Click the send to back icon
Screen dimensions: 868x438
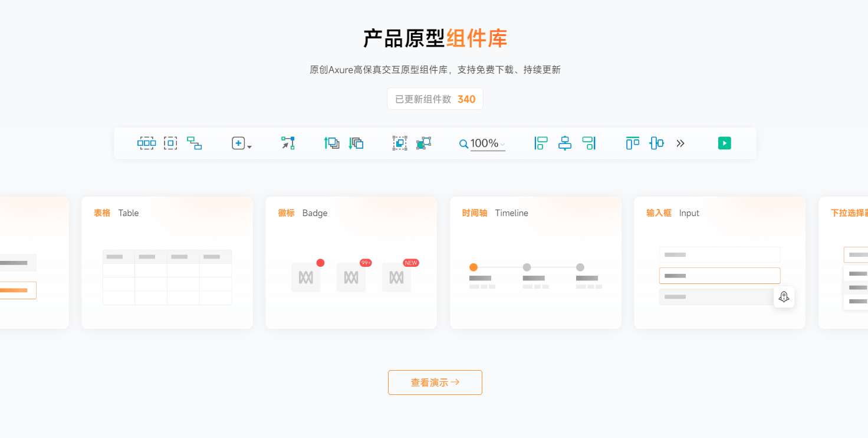point(356,143)
